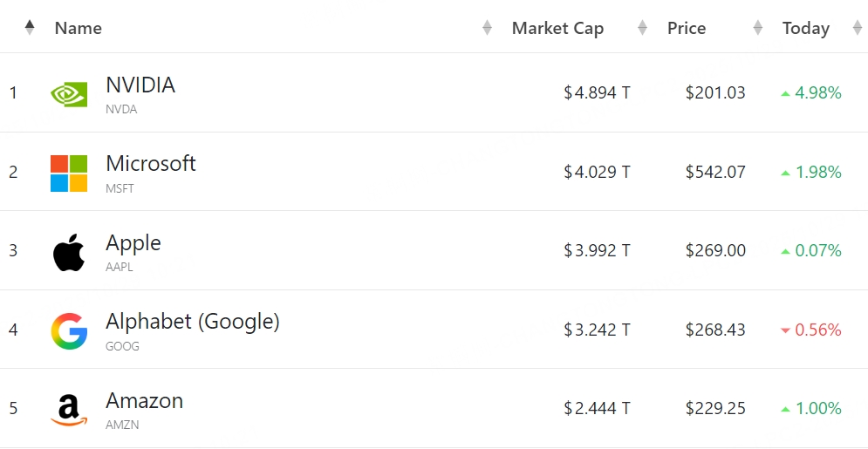This screenshot has width=868, height=449.
Task: Toggle sort arrows beside Price column
Action: click(757, 28)
